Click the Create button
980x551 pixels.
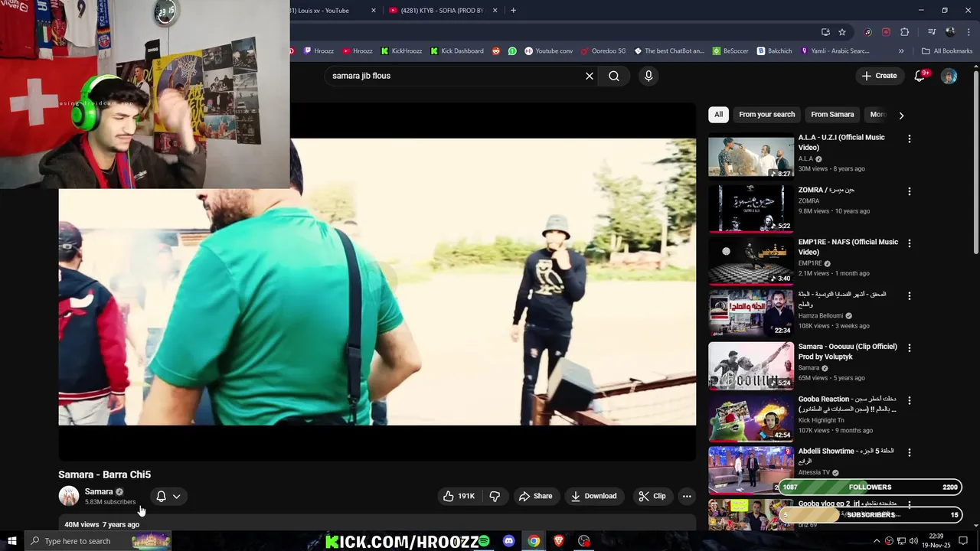click(x=879, y=76)
